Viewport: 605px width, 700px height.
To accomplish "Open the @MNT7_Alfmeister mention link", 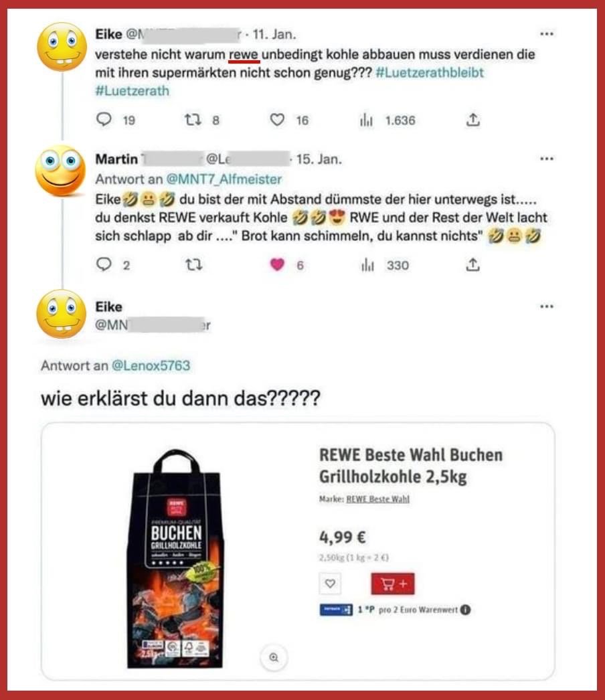I will click(224, 179).
